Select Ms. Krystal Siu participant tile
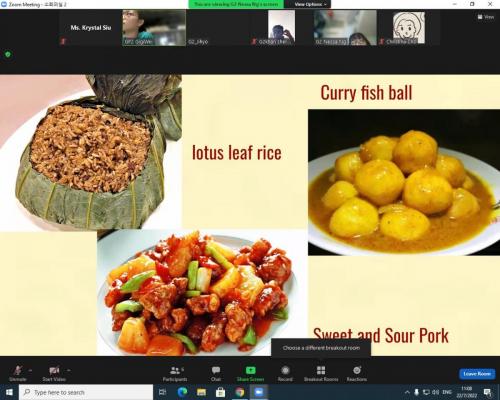Screen dimensions: 500x400 coord(90,28)
